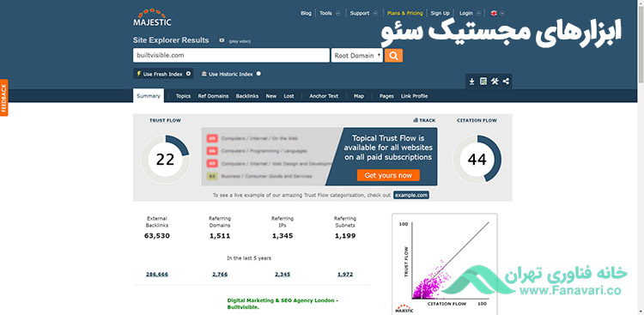Click the lightning bolt Fresh Index icon
This screenshot has height=315, width=644.
pyautogui.click(x=139, y=75)
